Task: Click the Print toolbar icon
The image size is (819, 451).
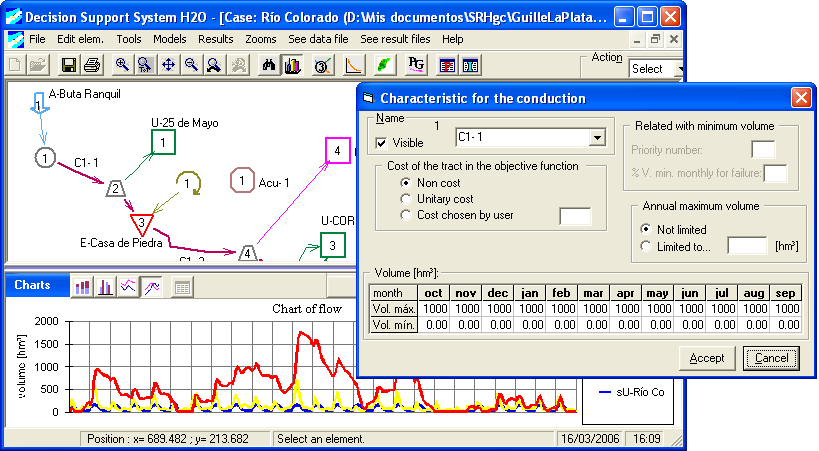Action: pyautogui.click(x=91, y=65)
